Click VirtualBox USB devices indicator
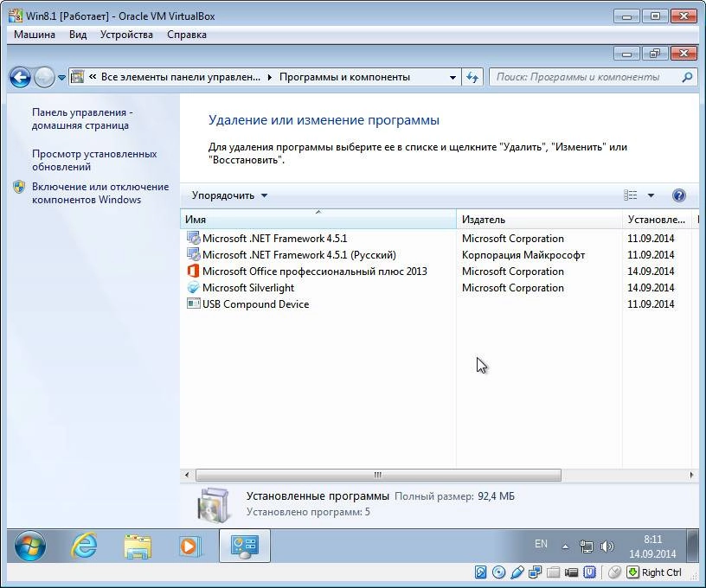Viewport: 706px width, 588px height. click(517, 572)
